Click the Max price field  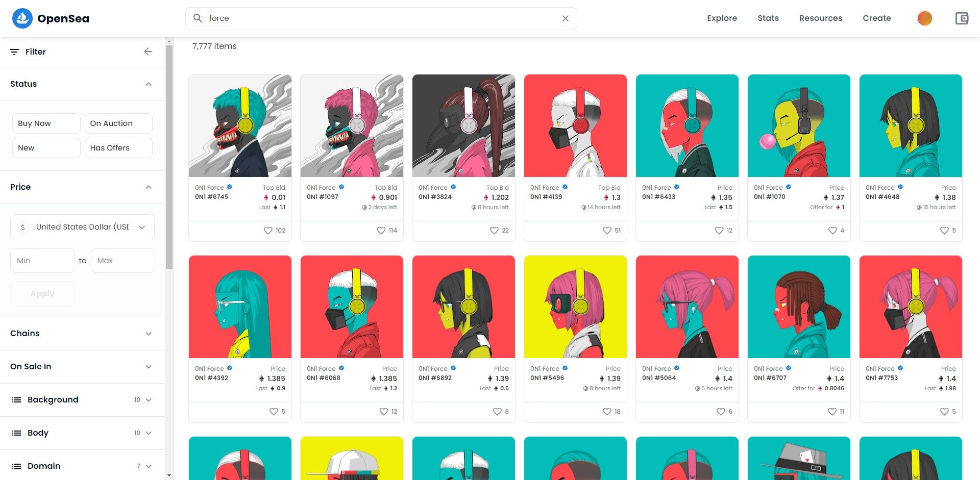pyautogui.click(x=122, y=261)
